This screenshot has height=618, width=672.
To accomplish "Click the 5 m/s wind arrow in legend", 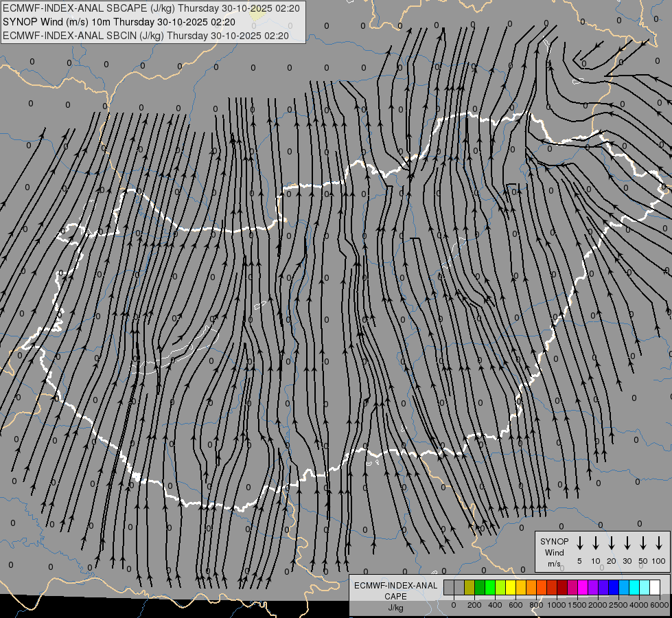I will 579,543.
